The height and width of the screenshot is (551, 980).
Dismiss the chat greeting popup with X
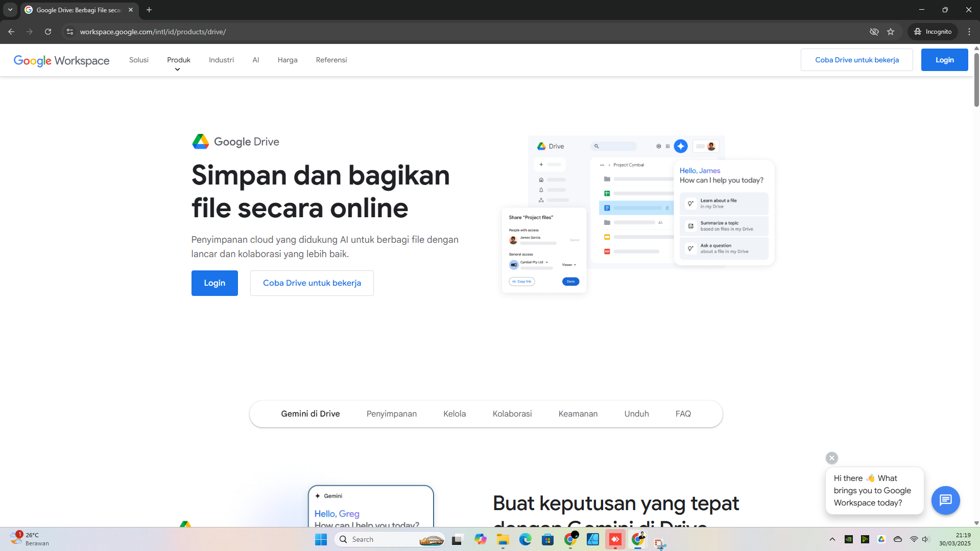pos(832,458)
